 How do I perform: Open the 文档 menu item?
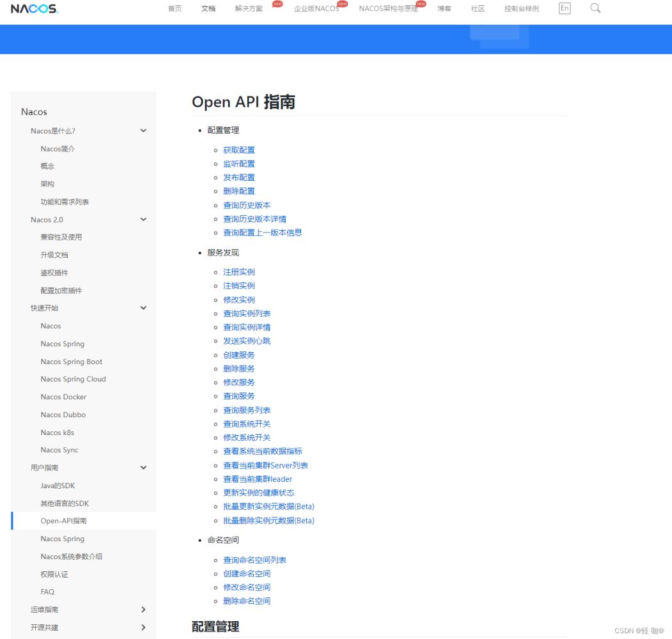[208, 9]
